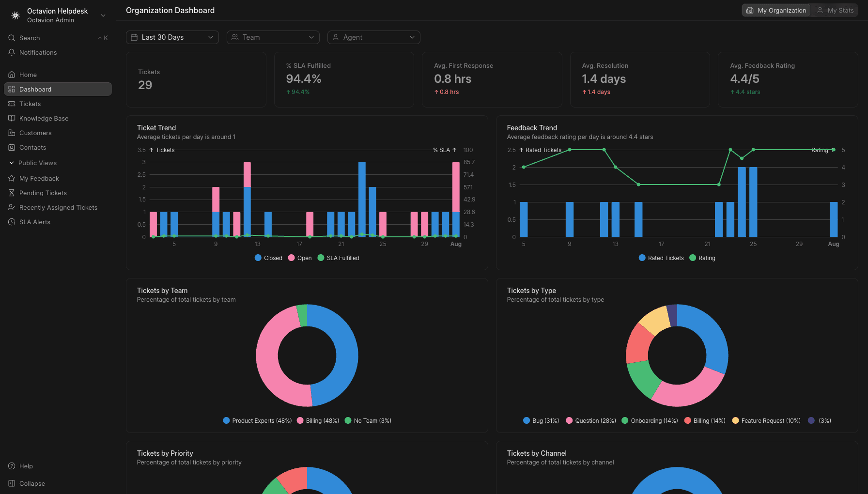Viewport: 868px width, 494px height.
Task: Click the Customers building icon
Action: [12, 133]
